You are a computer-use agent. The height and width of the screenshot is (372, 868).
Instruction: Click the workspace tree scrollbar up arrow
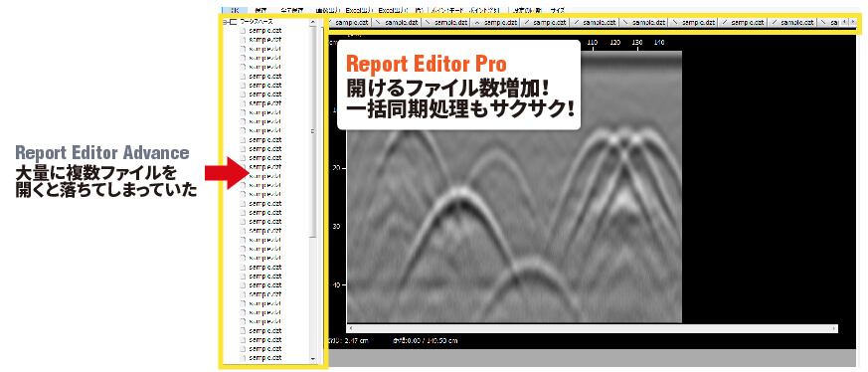313,22
